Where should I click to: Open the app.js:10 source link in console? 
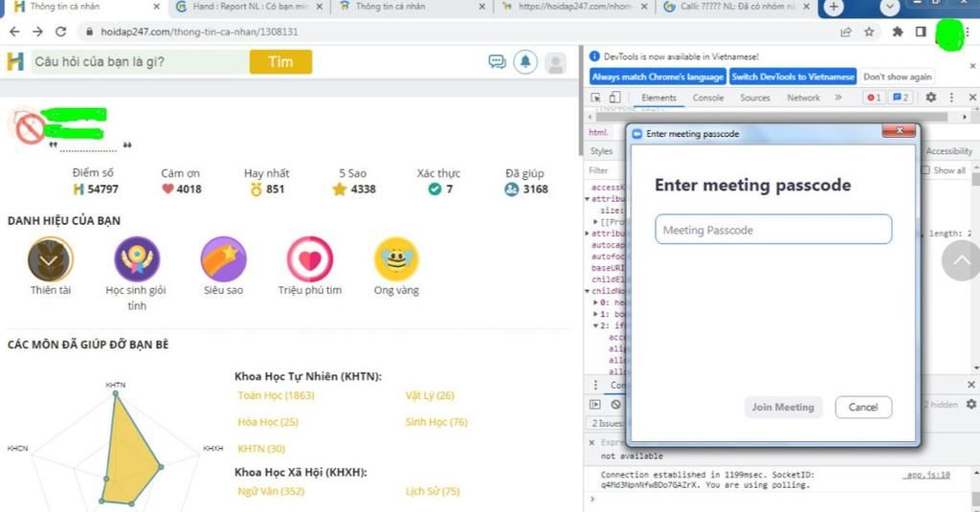click(926, 475)
